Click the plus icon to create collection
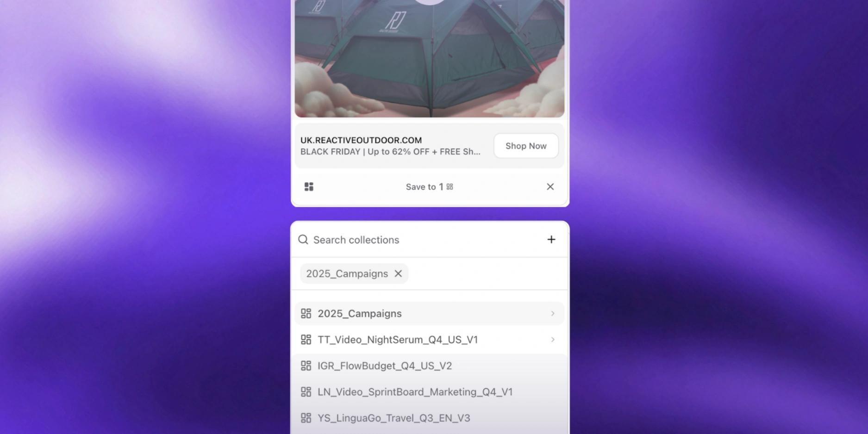This screenshot has height=434, width=868. click(x=551, y=239)
